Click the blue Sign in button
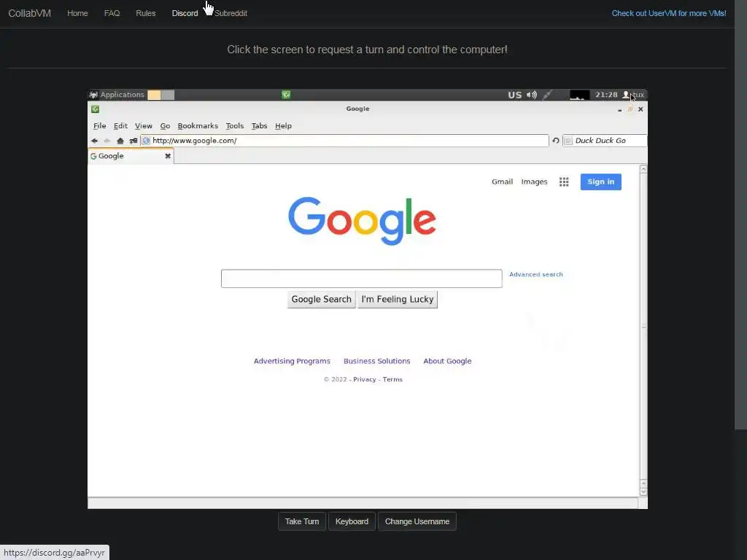747x560 pixels. pos(601,182)
